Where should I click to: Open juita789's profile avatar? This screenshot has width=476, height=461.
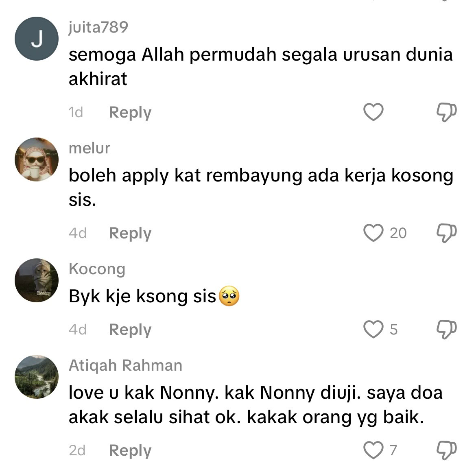coord(37,39)
